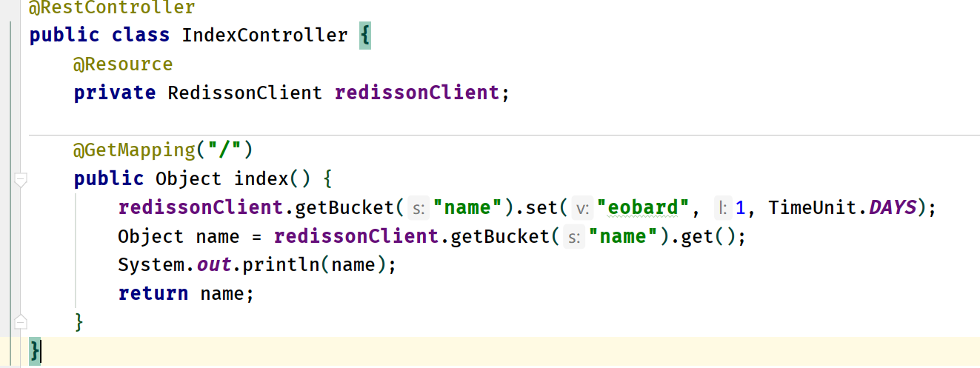Click the @GetMapping annotation
The image size is (980, 368).
click(133, 150)
